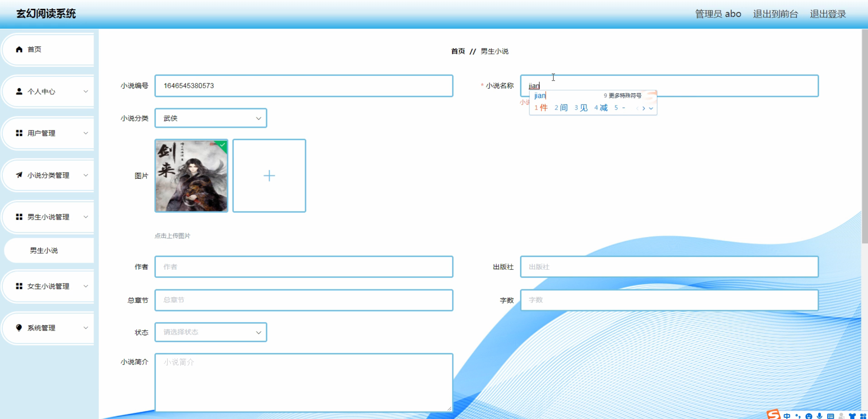
Task: Expand the 女生小说管理 sidebar menu
Action: [x=48, y=286]
